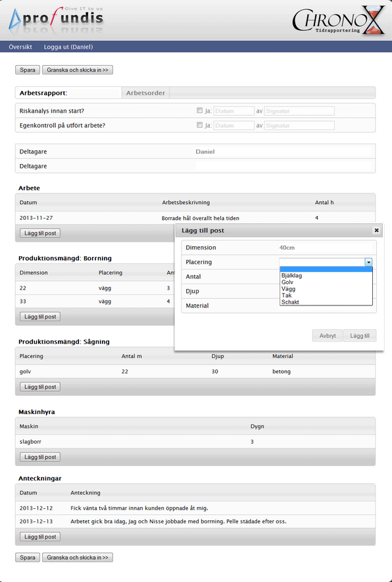392x582 pixels.
Task: Click Antal m header in Sågning
Action: [x=132, y=356]
